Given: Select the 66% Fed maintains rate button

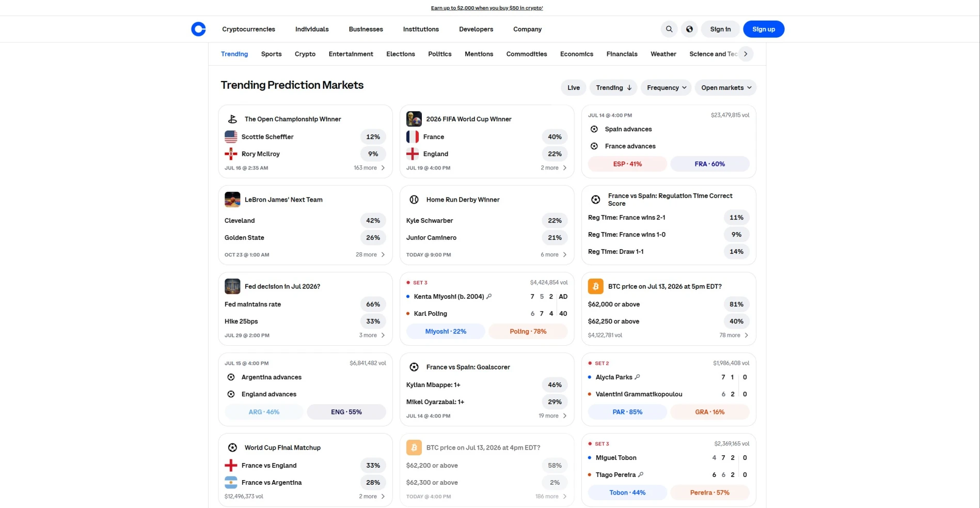Looking at the screenshot, I should tap(373, 304).
